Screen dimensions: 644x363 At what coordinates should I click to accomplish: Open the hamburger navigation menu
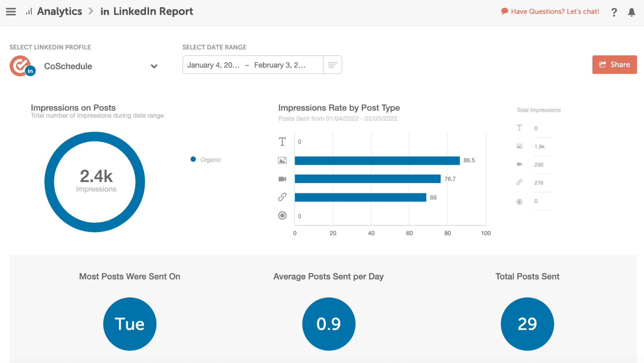(11, 12)
